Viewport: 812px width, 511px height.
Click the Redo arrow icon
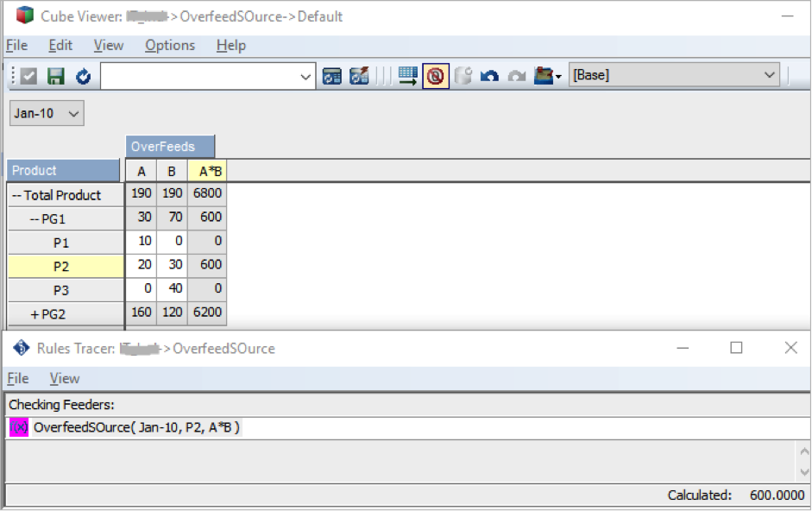(x=516, y=76)
